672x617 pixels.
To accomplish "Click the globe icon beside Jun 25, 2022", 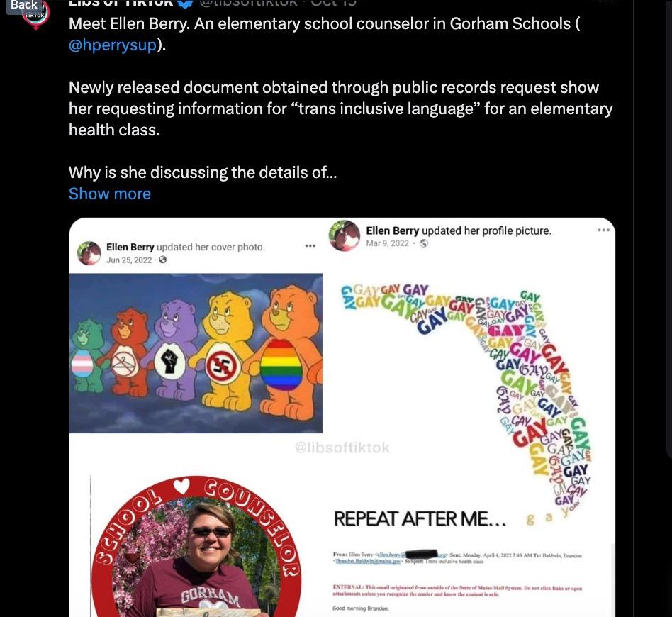I will point(162,260).
